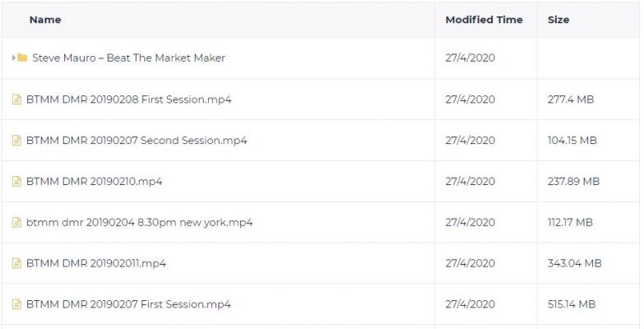This screenshot has width=644, height=329.
Task: Click file icon beside BTMM DMR 201902011.mp4
Action: (16, 263)
